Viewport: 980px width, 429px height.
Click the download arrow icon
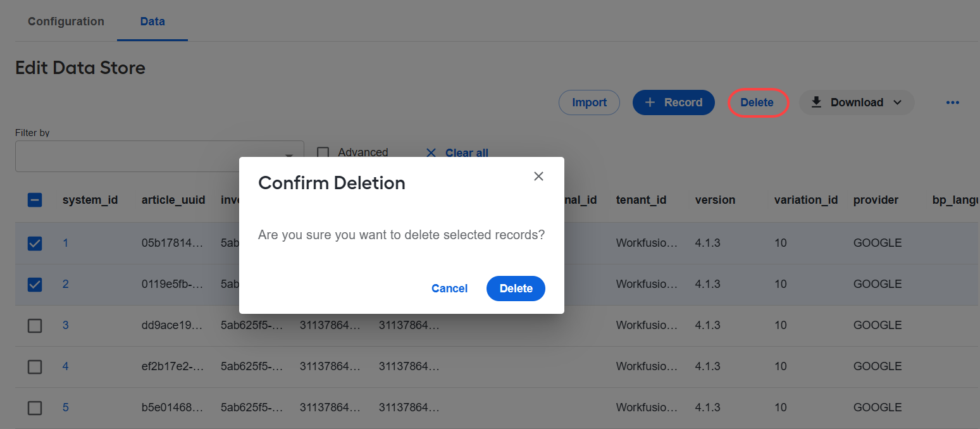(816, 103)
